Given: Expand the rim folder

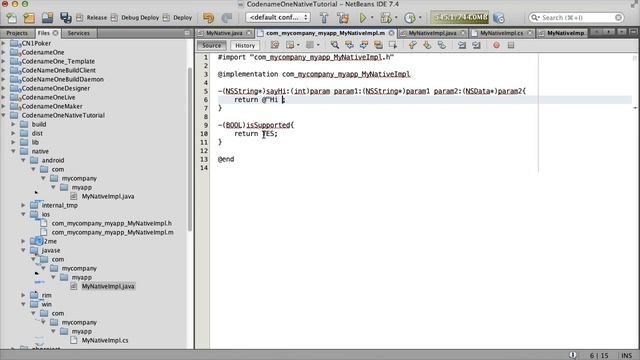Looking at the screenshot, I should tap(23, 295).
